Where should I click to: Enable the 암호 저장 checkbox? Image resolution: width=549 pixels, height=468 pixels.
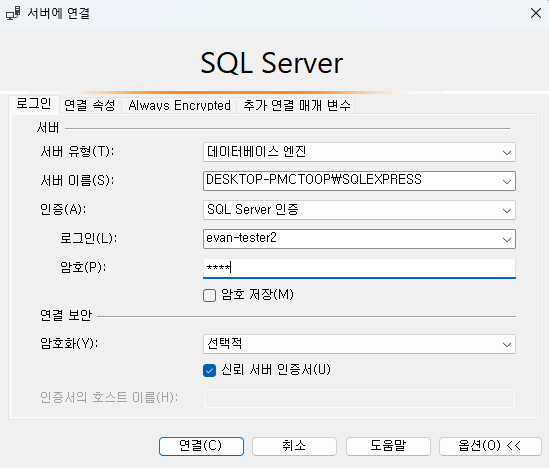pyautogui.click(x=209, y=295)
